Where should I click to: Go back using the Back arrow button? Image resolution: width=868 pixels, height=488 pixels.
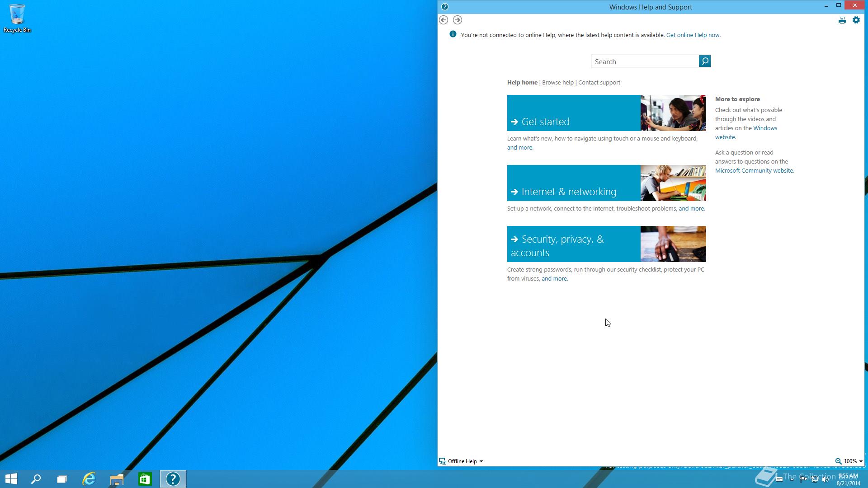coord(443,20)
